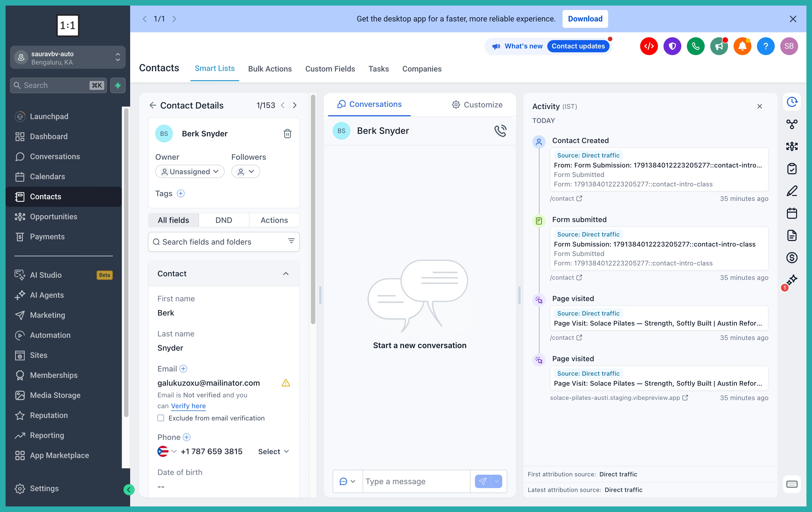Viewport: 812px width, 512px height.
Task: Dismiss the desktop app banner
Action: (x=793, y=19)
